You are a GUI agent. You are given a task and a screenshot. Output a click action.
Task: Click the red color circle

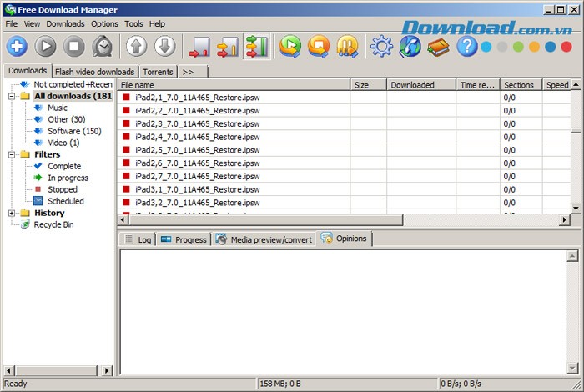coord(566,47)
